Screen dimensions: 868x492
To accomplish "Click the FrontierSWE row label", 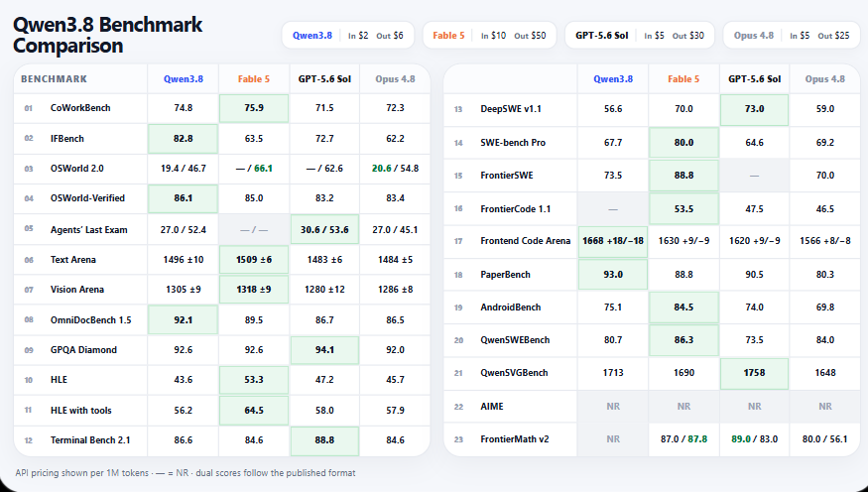I will pyautogui.click(x=507, y=176).
